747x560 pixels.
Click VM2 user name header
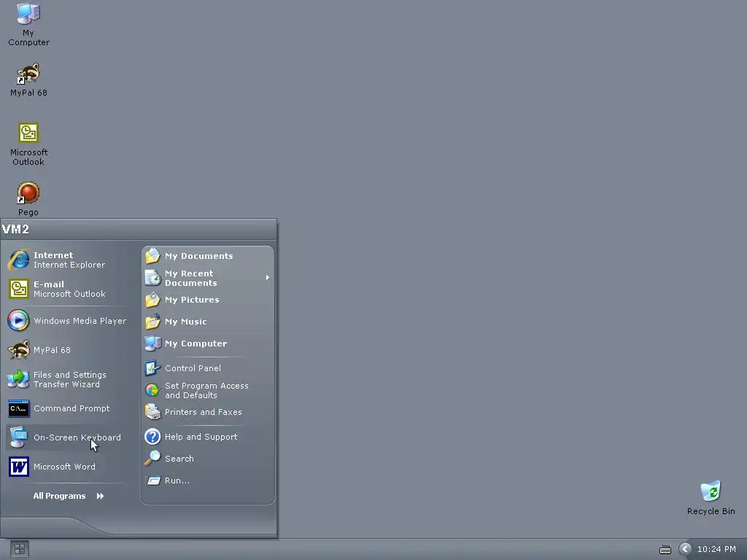coord(15,229)
